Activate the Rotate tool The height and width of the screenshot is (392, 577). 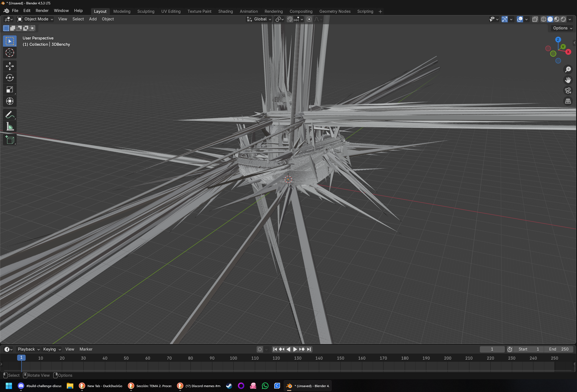(10, 78)
